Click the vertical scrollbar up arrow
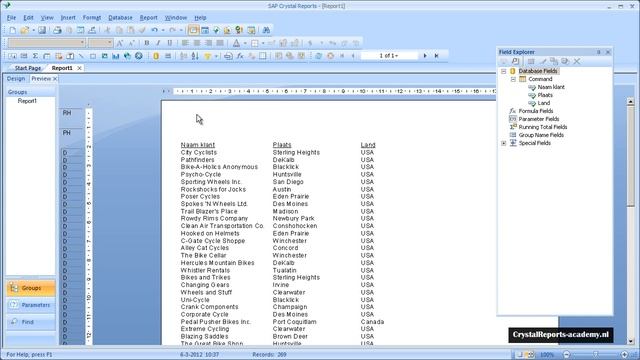Viewport: 640px width, 360px height. [x=630, y=101]
